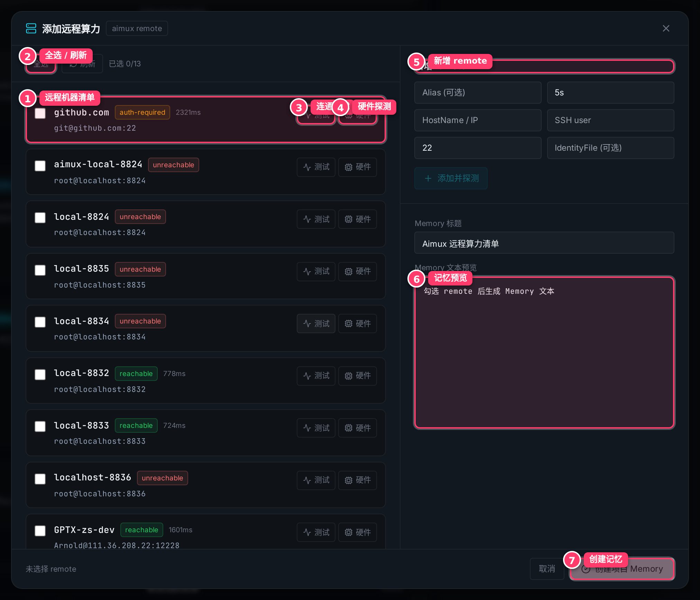The height and width of the screenshot is (600, 700).
Task: Click the plus Add and Probe button
Action: tap(451, 178)
